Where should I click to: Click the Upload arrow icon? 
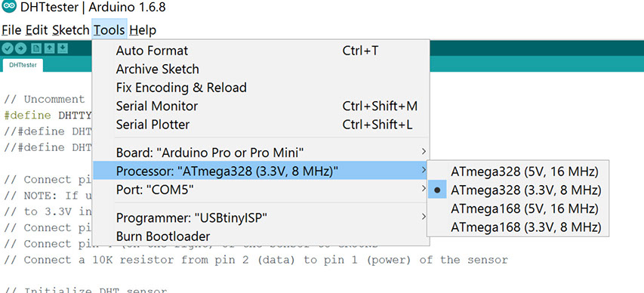(x=20, y=48)
